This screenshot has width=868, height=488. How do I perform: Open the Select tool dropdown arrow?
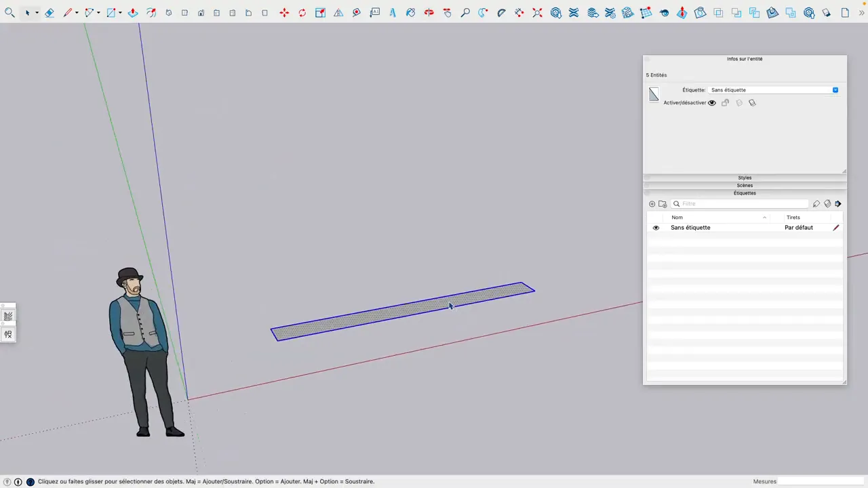(36, 12)
